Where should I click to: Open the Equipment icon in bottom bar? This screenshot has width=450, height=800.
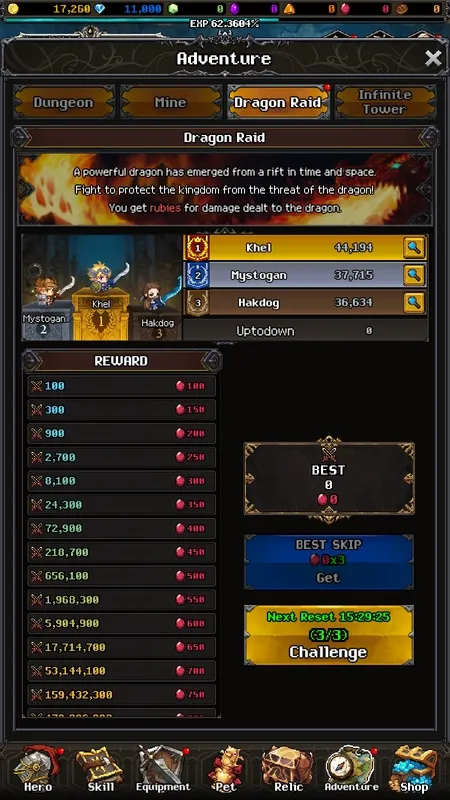click(162, 769)
